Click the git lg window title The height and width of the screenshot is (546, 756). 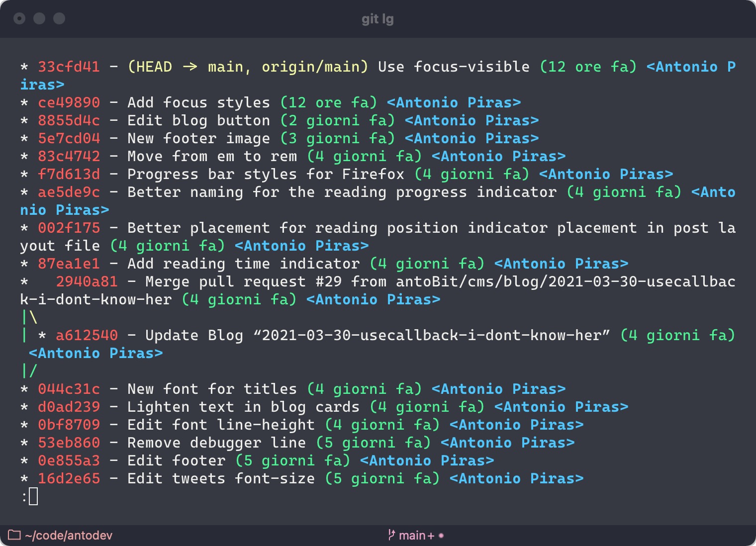pyautogui.click(x=378, y=19)
